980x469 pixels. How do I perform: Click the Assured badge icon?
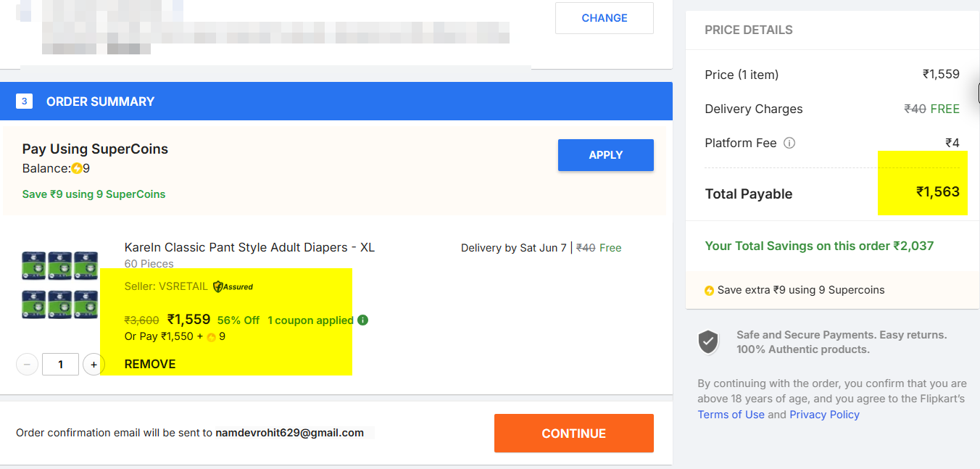(233, 286)
